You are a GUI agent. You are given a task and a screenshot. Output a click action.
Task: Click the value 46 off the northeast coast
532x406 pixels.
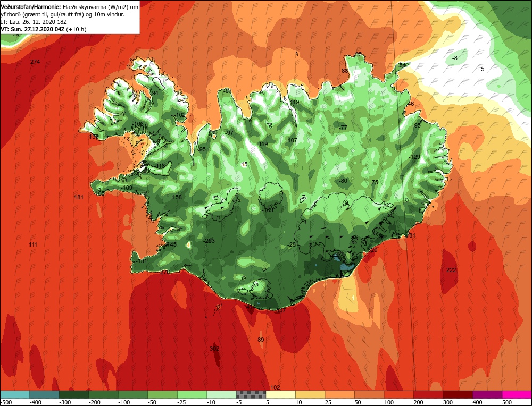click(x=411, y=104)
